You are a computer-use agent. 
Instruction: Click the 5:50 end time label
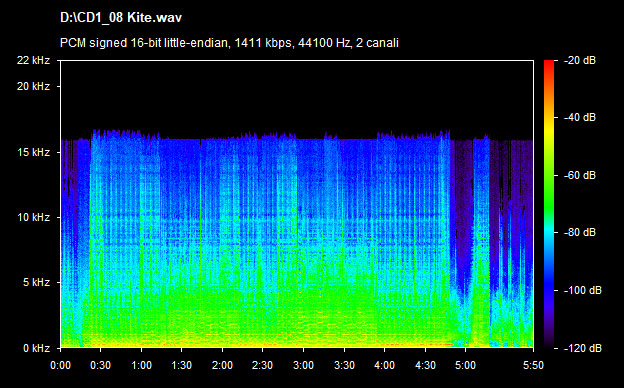(533, 365)
